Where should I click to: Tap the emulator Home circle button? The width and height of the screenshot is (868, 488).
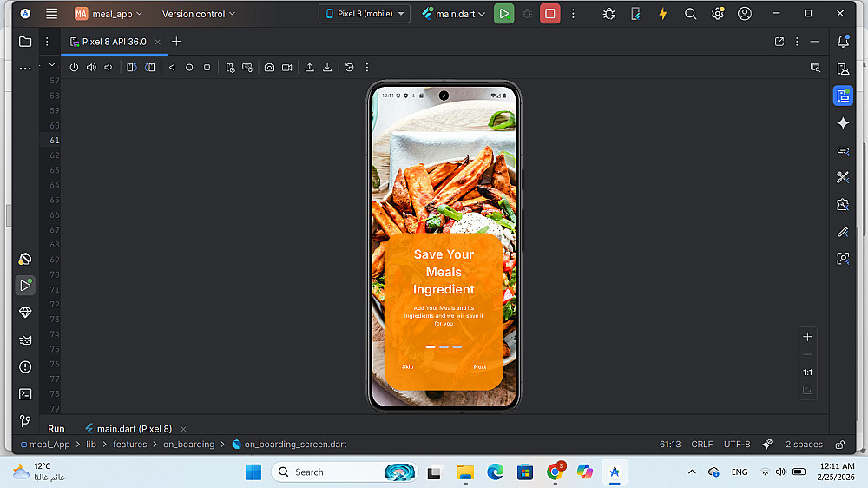tap(189, 68)
